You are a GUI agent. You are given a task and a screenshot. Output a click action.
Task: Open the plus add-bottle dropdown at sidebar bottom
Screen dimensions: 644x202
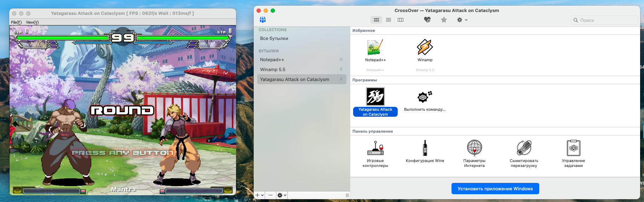260,195
